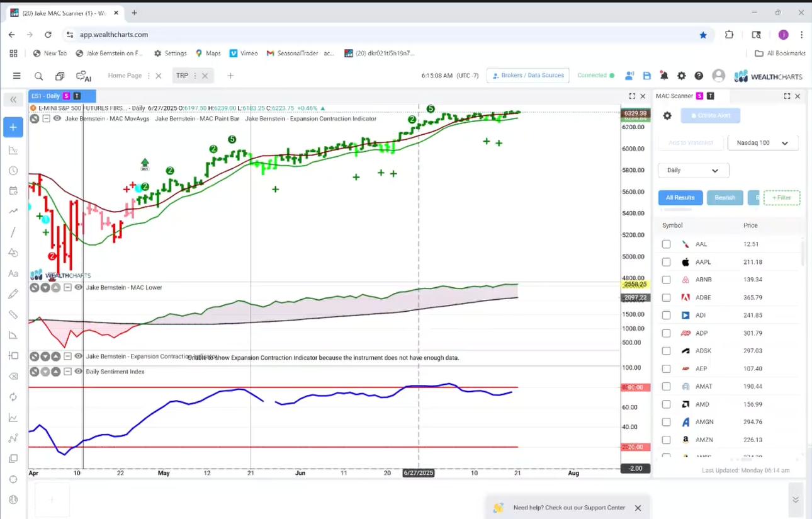The width and height of the screenshot is (812, 519).
Task: Click the eraser delete-drawings icon
Action: pyautogui.click(x=13, y=376)
